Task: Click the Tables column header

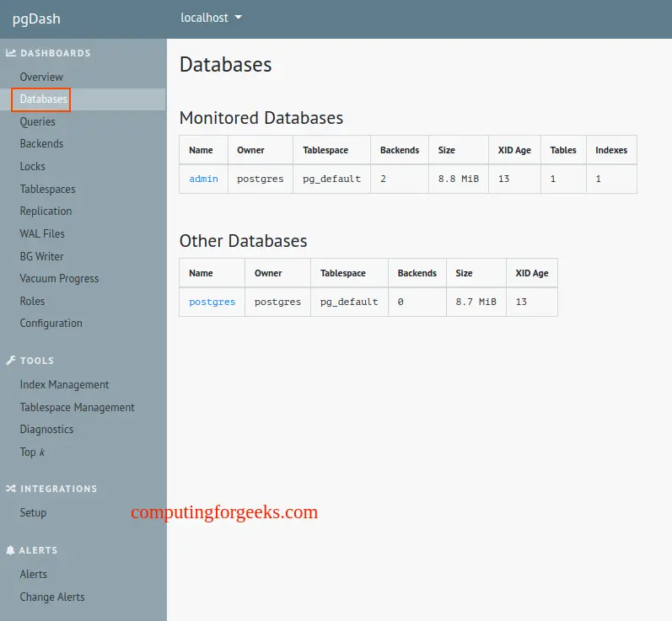Action: click(563, 150)
